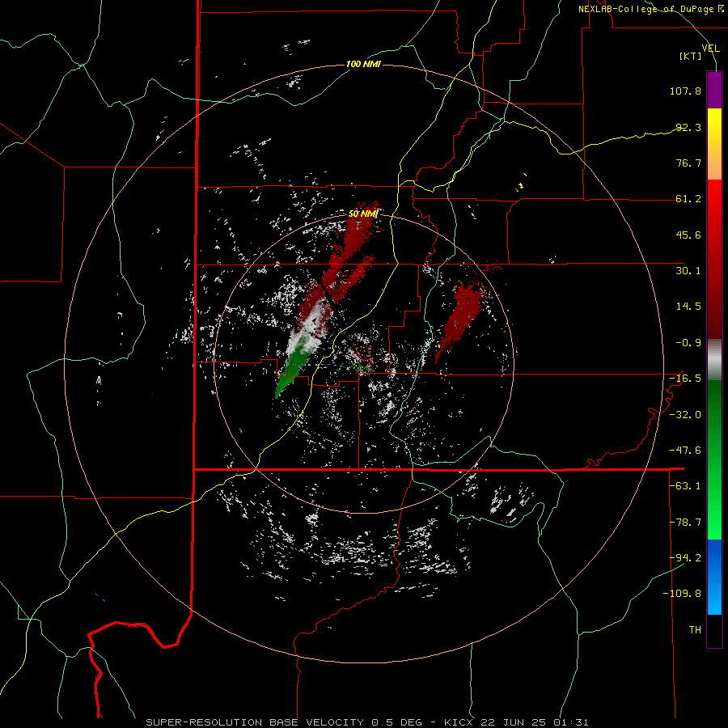Click the -47.6 velocity scale value
Image resolution: width=728 pixels, height=728 pixels.
coord(685,451)
